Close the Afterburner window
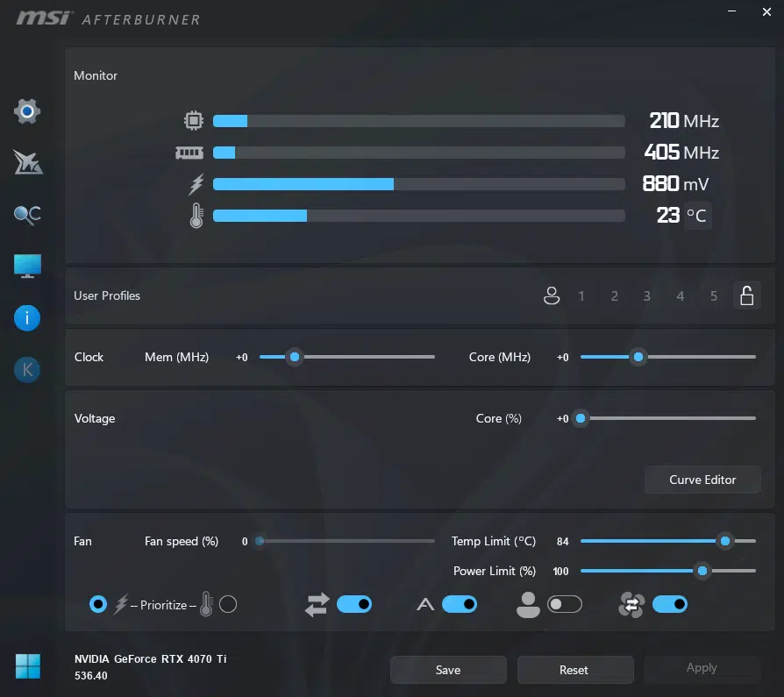 click(766, 11)
